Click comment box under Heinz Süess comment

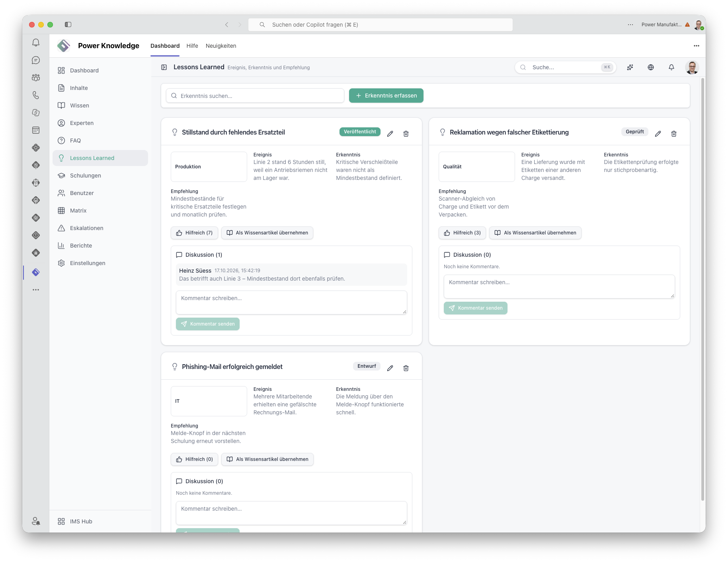pos(291,302)
